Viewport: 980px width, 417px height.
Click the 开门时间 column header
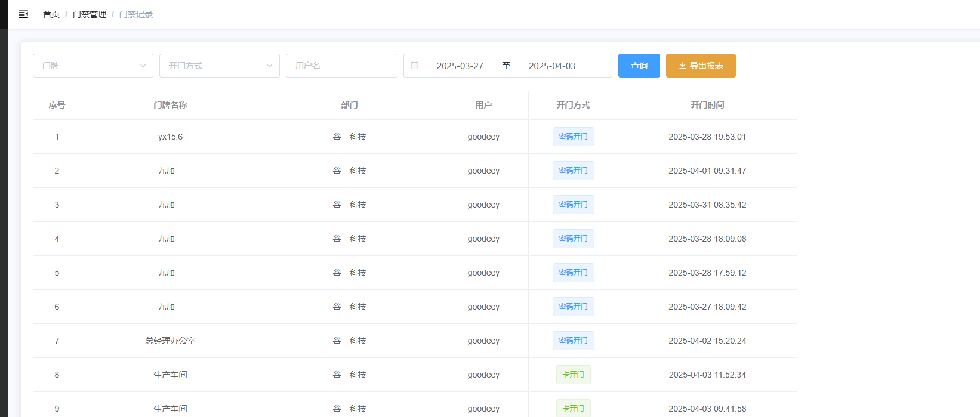(x=707, y=105)
